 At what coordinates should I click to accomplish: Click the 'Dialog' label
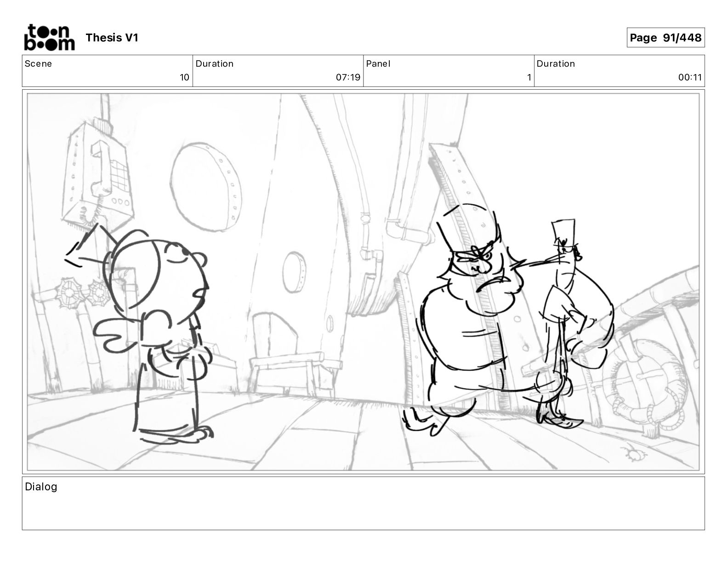[41, 487]
